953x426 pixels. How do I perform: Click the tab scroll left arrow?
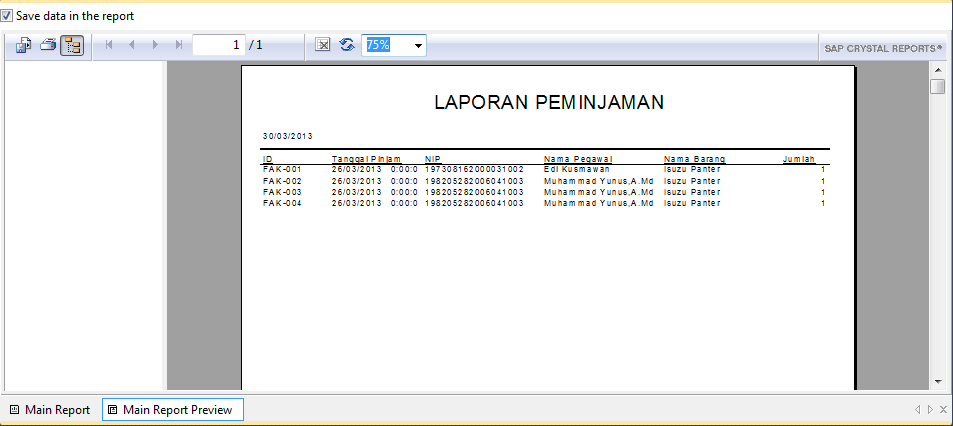[x=918, y=410]
